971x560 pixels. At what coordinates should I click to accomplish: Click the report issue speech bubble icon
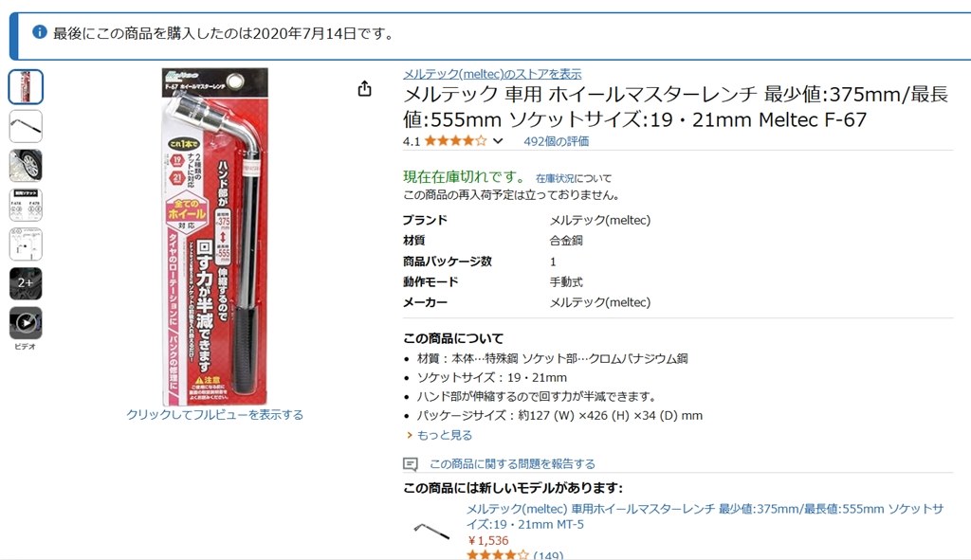coord(410,464)
